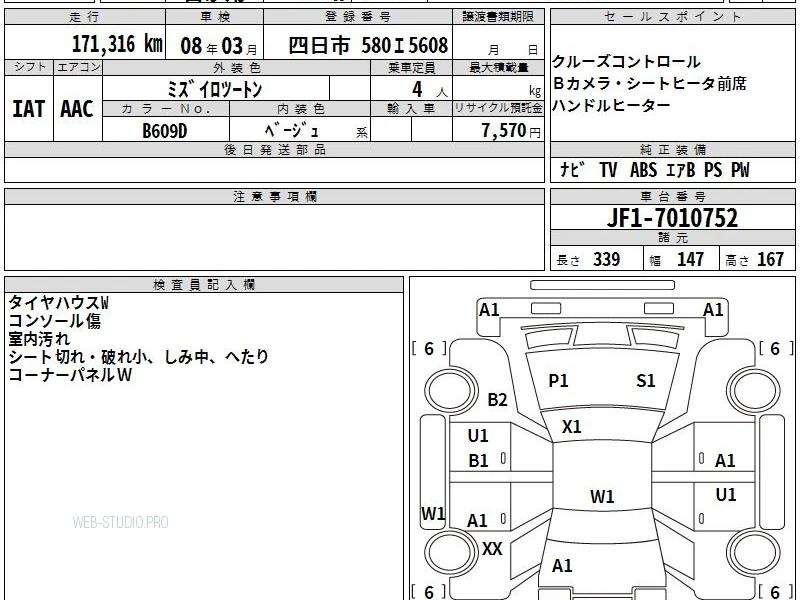Click the W1 mark on the roof
The image size is (800, 600).
click(603, 497)
